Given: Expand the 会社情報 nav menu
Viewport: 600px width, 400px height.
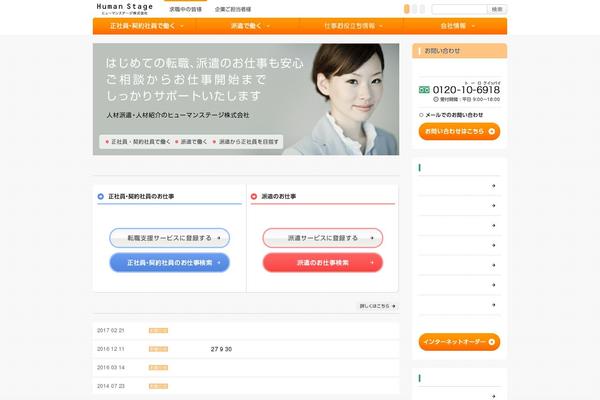Looking at the screenshot, I should point(455,26).
